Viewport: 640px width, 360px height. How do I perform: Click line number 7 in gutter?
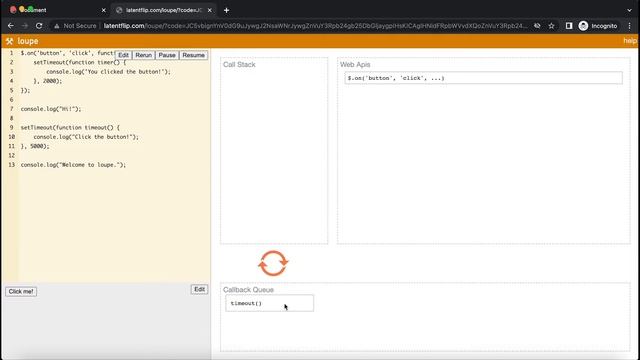pos(11,109)
